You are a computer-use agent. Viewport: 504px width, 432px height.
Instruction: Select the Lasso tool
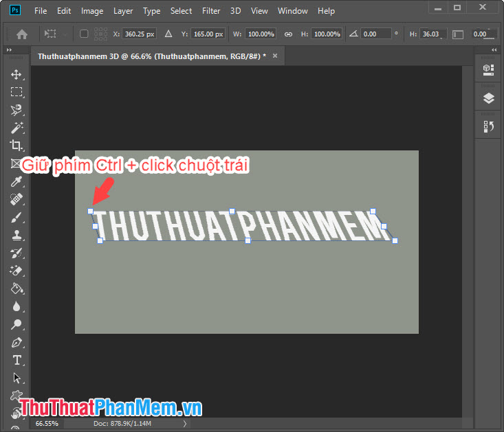16,110
